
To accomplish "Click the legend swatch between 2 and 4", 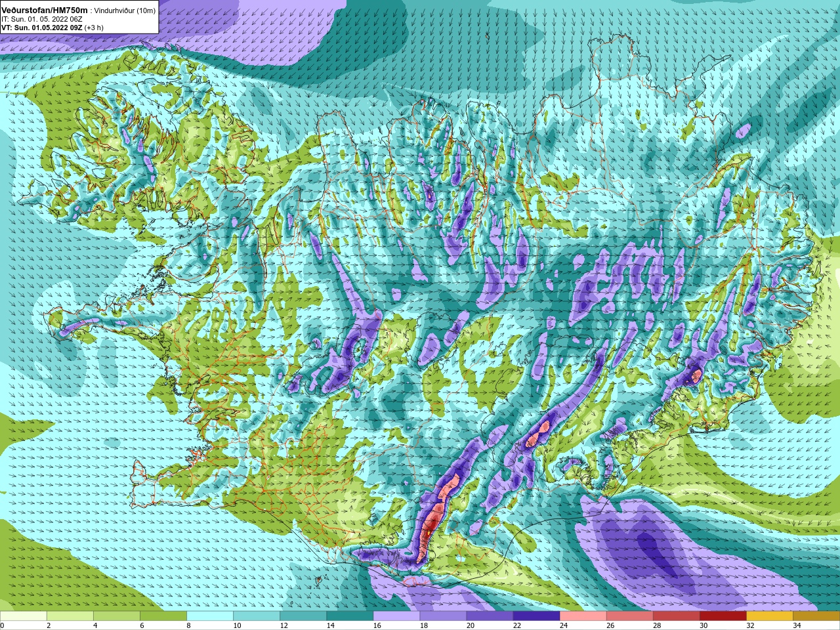I will point(70,616).
